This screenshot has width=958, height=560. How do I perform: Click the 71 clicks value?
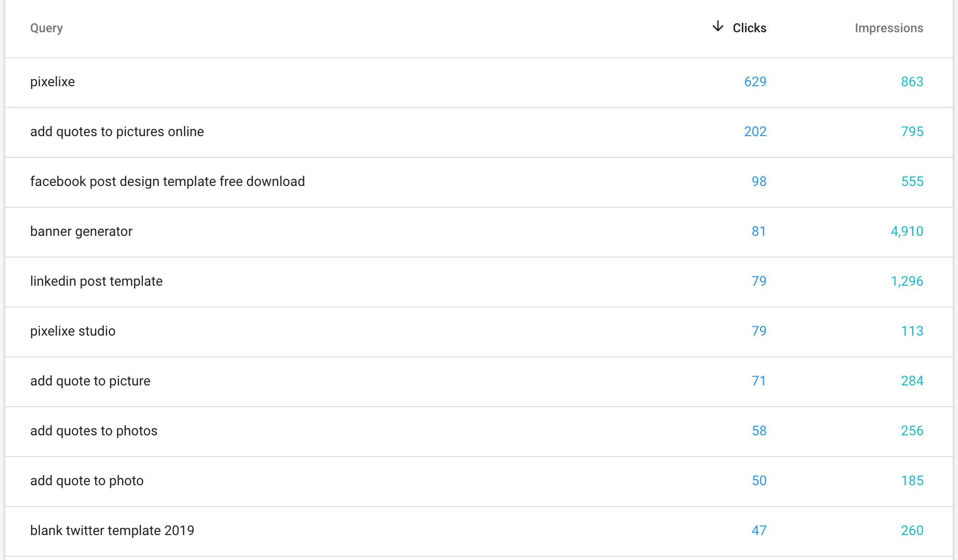click(759, 381)
